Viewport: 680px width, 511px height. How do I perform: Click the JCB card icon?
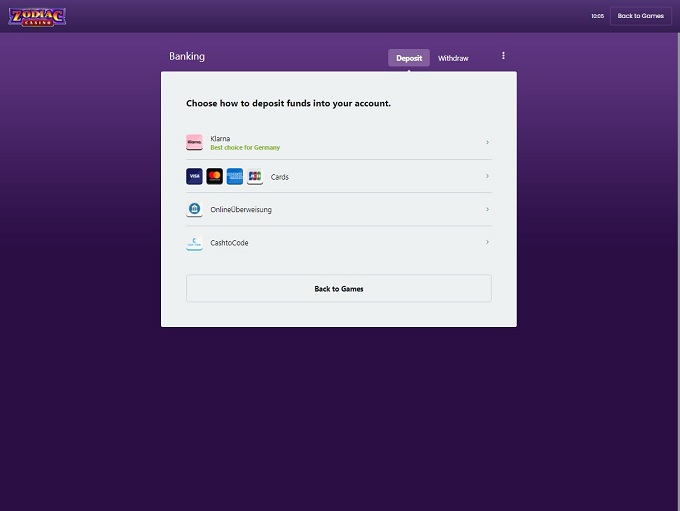pyautogui.click(x=255, y=177)
